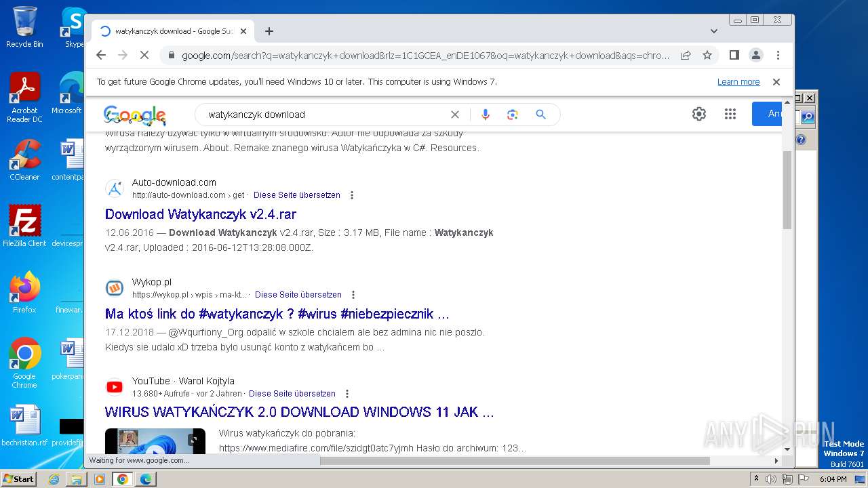Bookmark this page with the star icon
Image resolution: width=868 pixels, height=488 pixels.
(x=707, y=55)
